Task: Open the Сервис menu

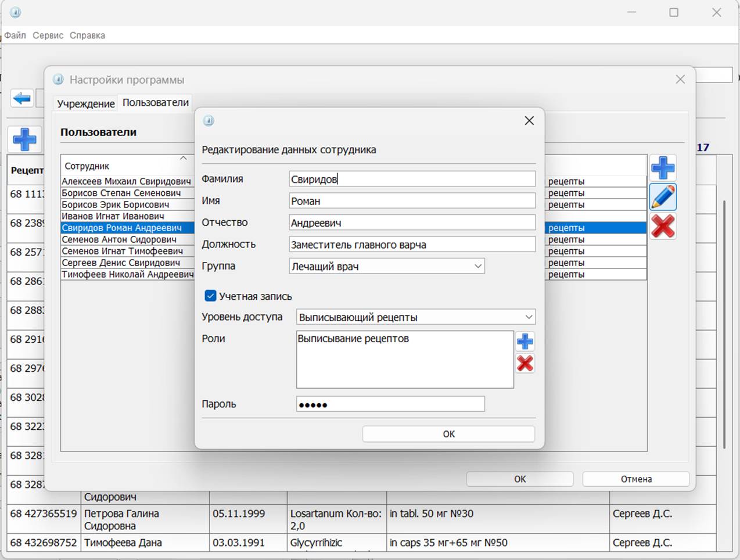Action: point(48,35)
